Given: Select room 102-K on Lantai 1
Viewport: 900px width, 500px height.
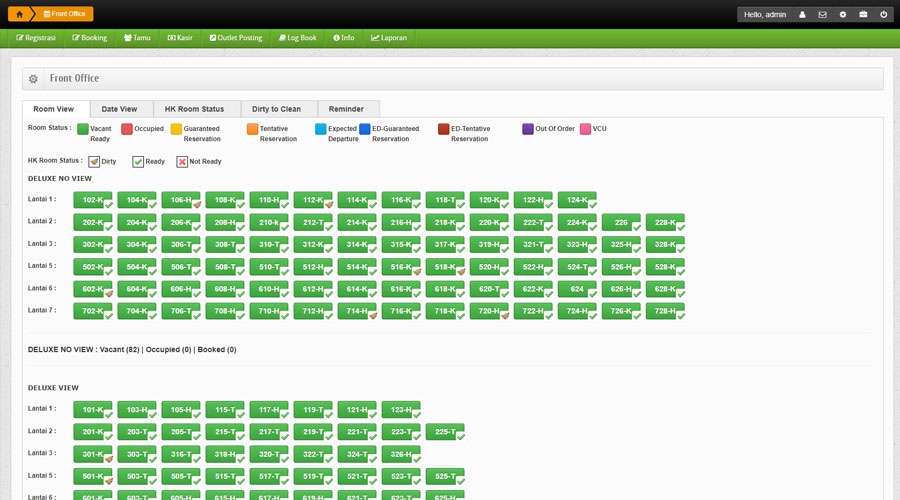Looking at the screenshot, I should [92, 200].
